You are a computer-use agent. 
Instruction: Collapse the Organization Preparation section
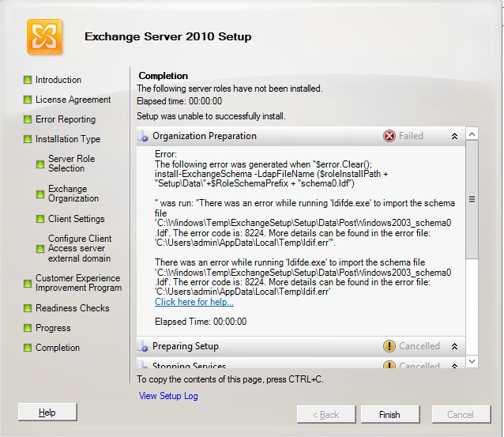[x=454, y=137]
